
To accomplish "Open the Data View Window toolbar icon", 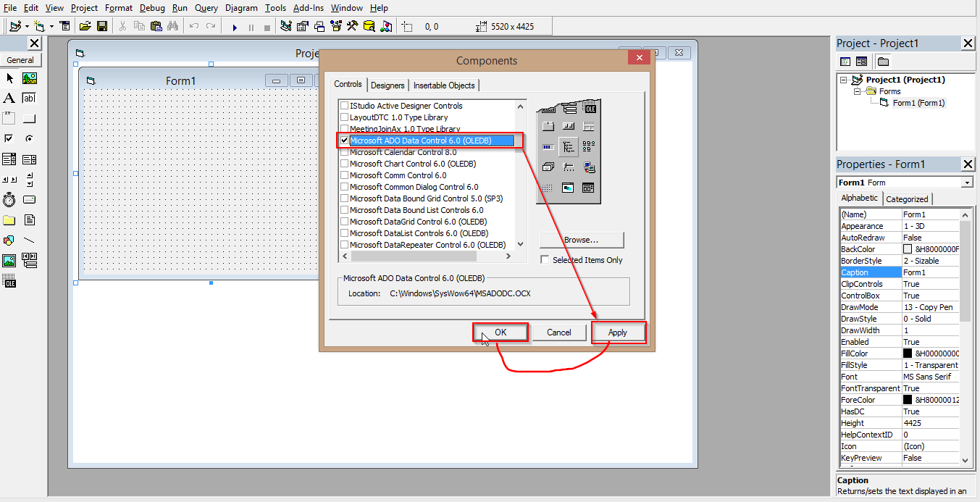I will pyautogui.click(x=369, y=26).
